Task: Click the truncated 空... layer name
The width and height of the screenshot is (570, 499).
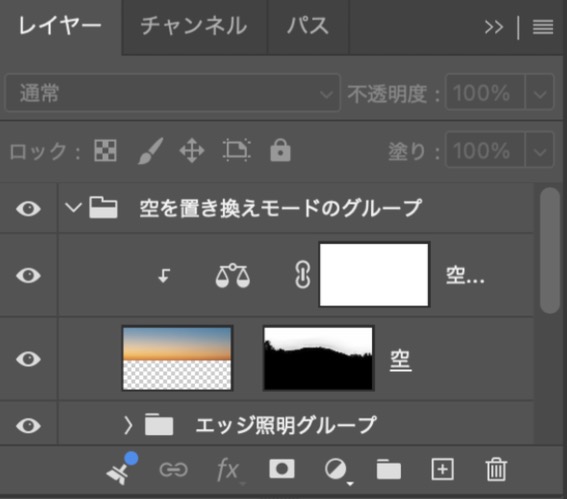Action: (465, 275)
